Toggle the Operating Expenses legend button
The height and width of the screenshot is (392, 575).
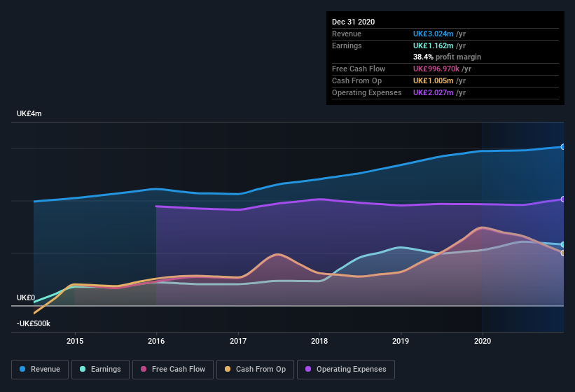point(346,370)
